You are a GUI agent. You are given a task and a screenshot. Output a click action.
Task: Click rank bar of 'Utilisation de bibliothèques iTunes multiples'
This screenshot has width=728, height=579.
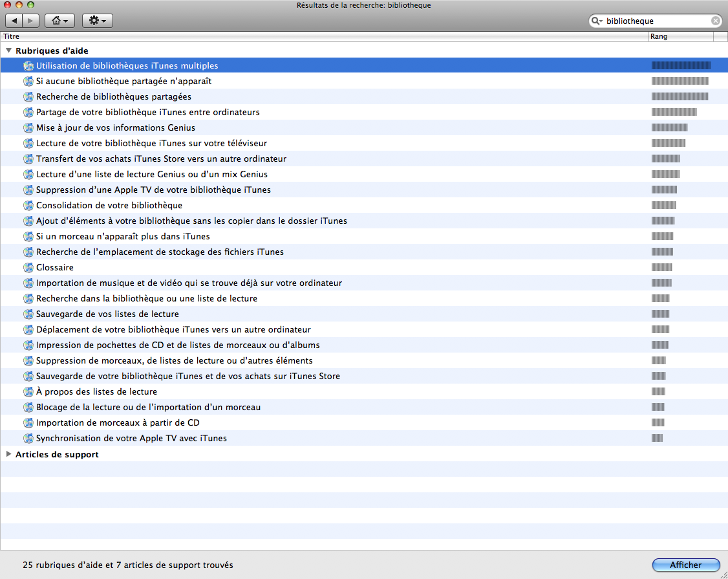(x=681, y=65)
